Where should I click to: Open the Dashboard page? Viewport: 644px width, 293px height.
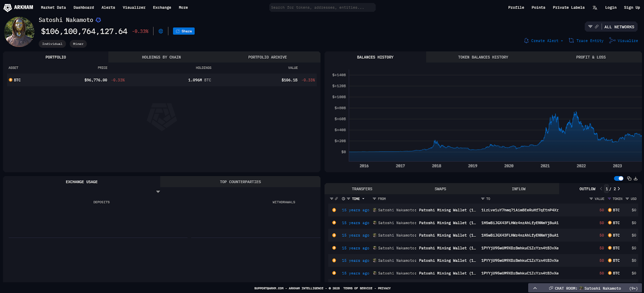(x=84, y=8)
